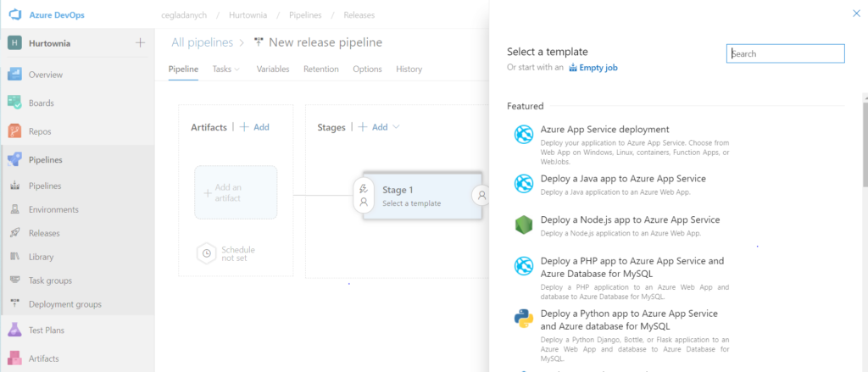This screenshot has width=868, height=372.
Task: Select the Pipelines hub rocket icon
Action: coord(14,159)
